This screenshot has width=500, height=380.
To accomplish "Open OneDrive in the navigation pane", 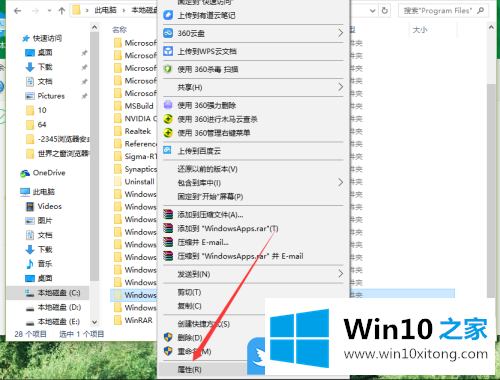I will coord(49,173).
